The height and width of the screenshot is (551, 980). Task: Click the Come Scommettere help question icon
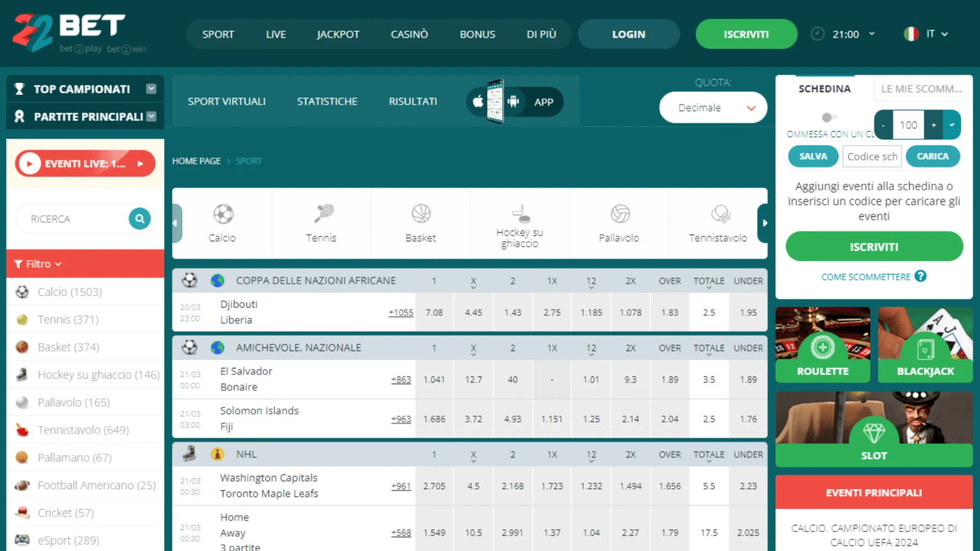[920, 276]
